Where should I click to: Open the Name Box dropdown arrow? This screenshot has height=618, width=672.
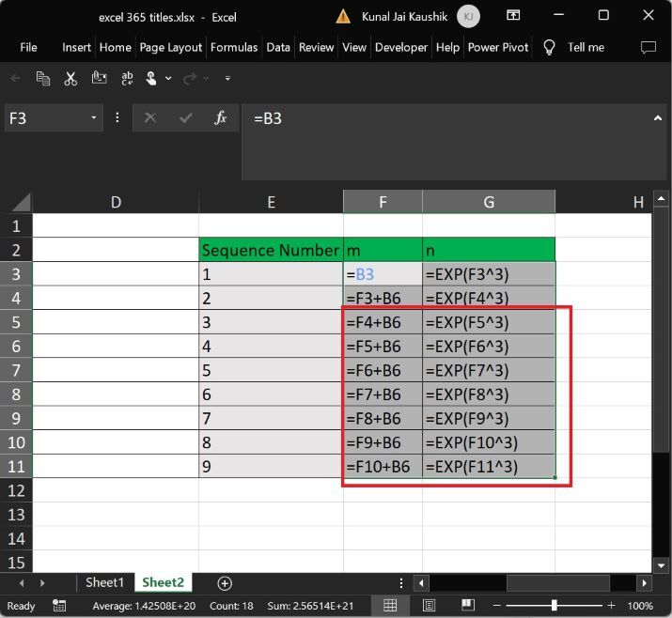(x=94, y=118)
